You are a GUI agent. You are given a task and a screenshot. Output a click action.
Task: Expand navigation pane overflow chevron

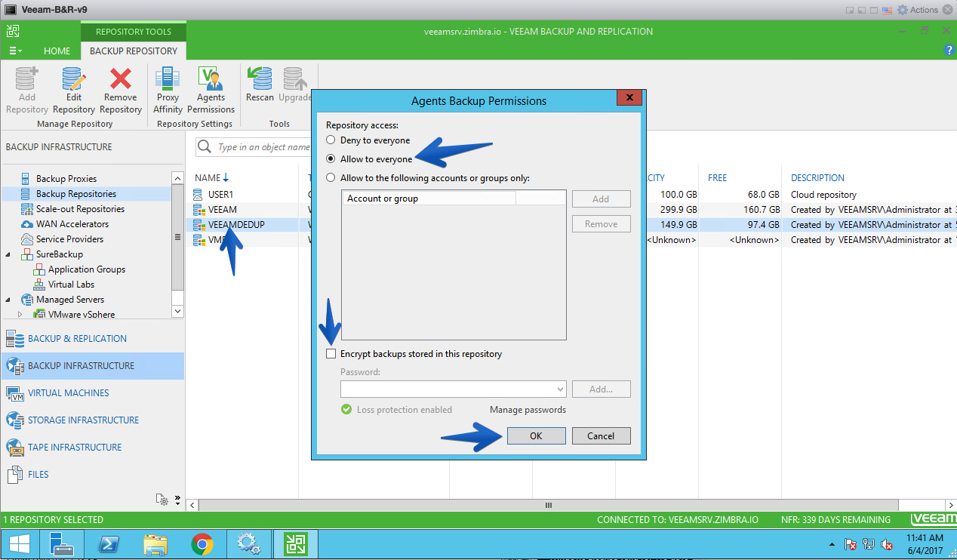click(x=178, y=499)
